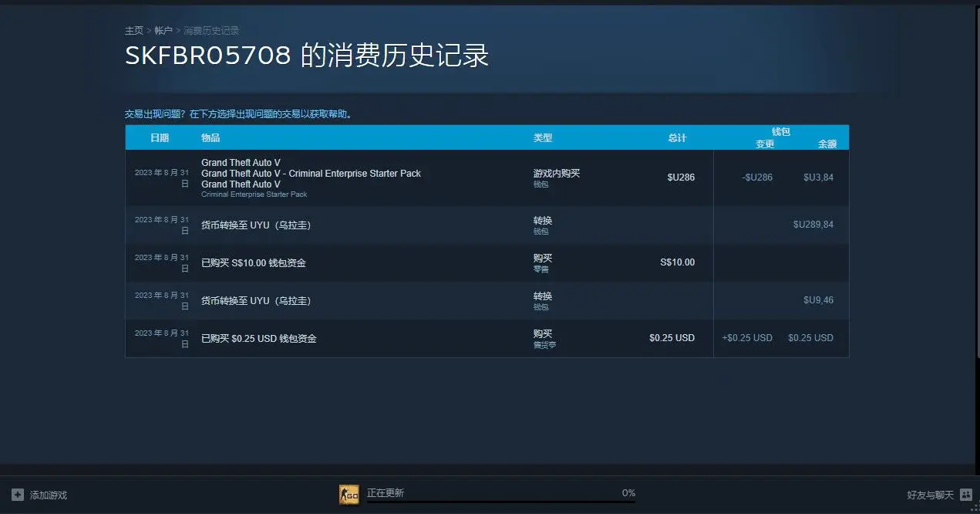980x514 pixels.
Task: Click the -$U286 wallet change
Action: point(757,178)
